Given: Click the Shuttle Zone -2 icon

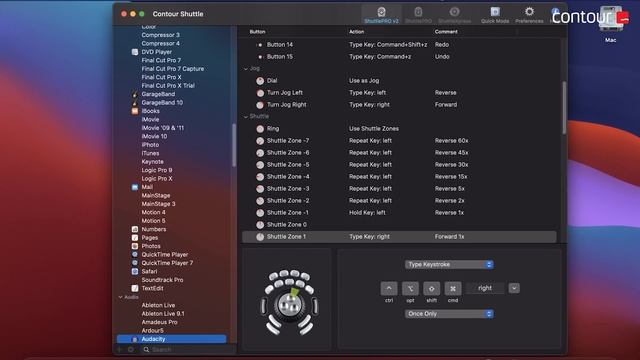Looking at the screenshot, I should [260, 201].
